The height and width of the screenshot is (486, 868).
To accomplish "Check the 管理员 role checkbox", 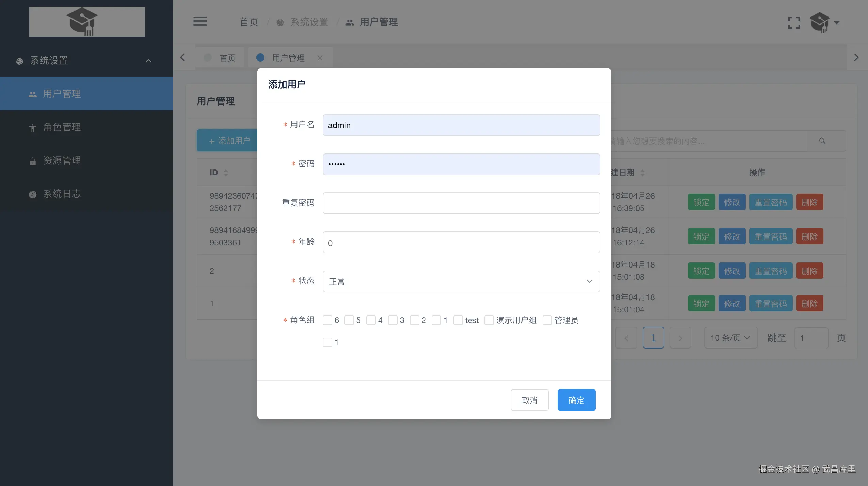I will click(547, 320).
